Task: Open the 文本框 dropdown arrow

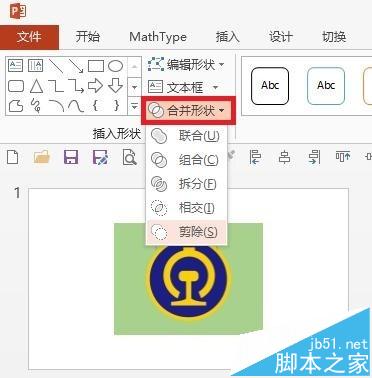Action: coord(215,88)
